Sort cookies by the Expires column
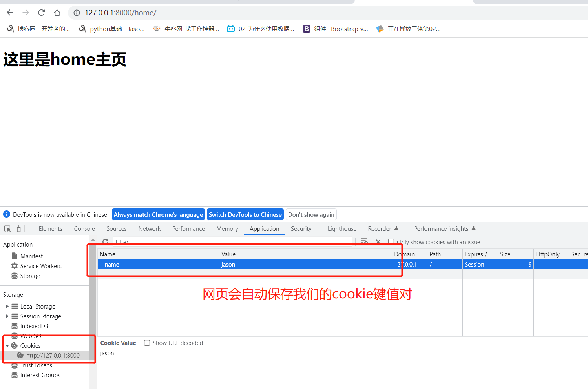The height and width of the screenshot is (389, 588). pos(480,254)
